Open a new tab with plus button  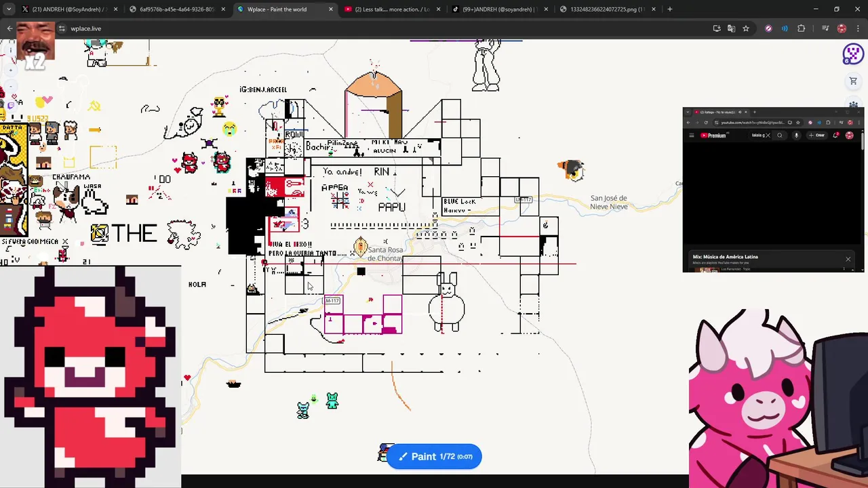pos(670,9)
